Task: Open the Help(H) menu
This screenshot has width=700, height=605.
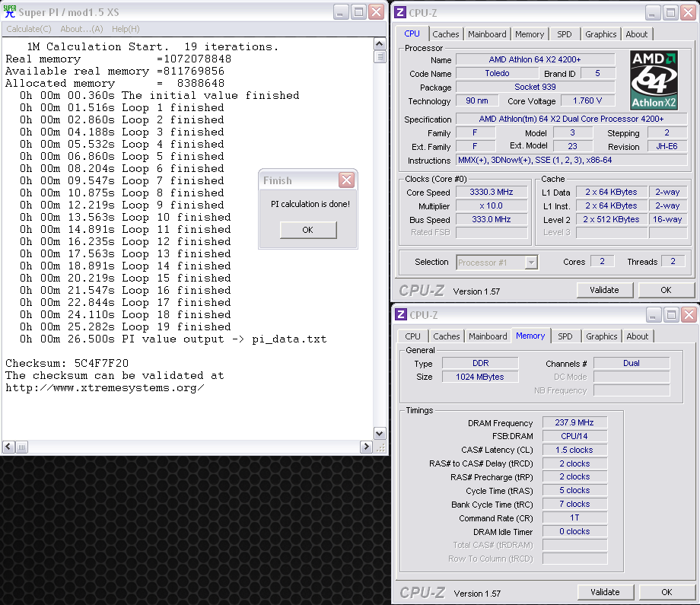Action: 126,29
